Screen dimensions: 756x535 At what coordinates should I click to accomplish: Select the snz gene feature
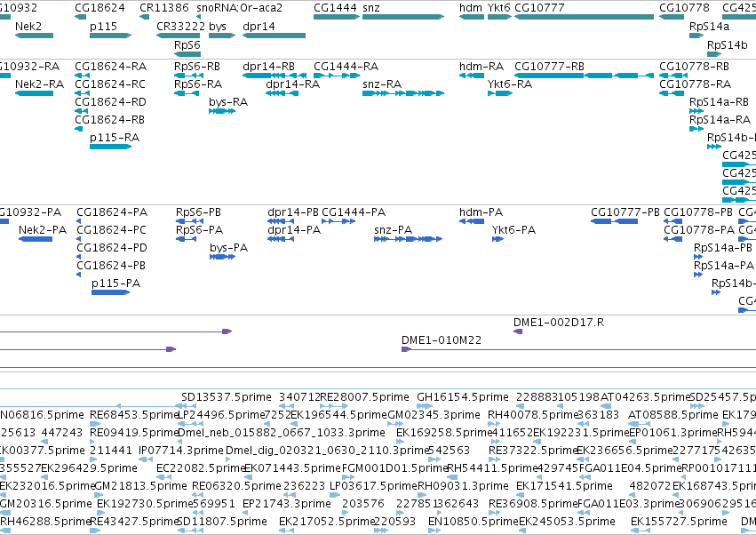(x=403, y=17)
